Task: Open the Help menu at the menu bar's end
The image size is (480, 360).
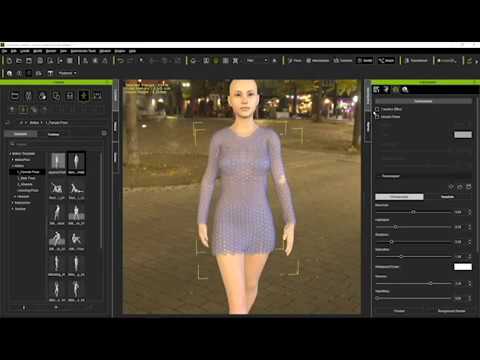Action: (132, 51)
